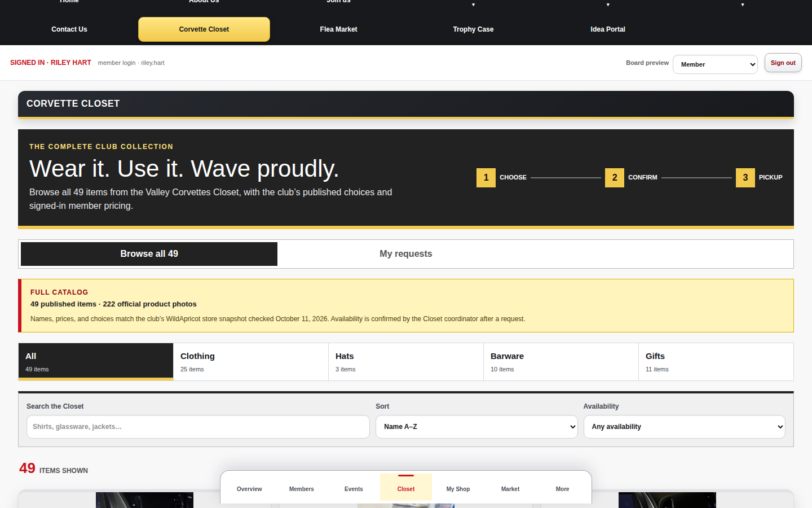Viewport: 812px width, 508px height.
Task: Switch to the My requests tab
Action: click(406, 254)
